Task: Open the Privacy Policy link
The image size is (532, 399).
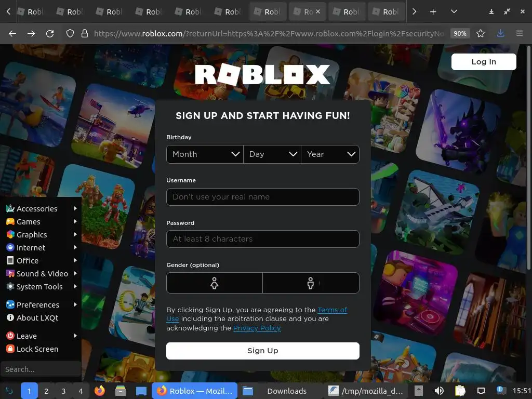Action: pos(257,328)
